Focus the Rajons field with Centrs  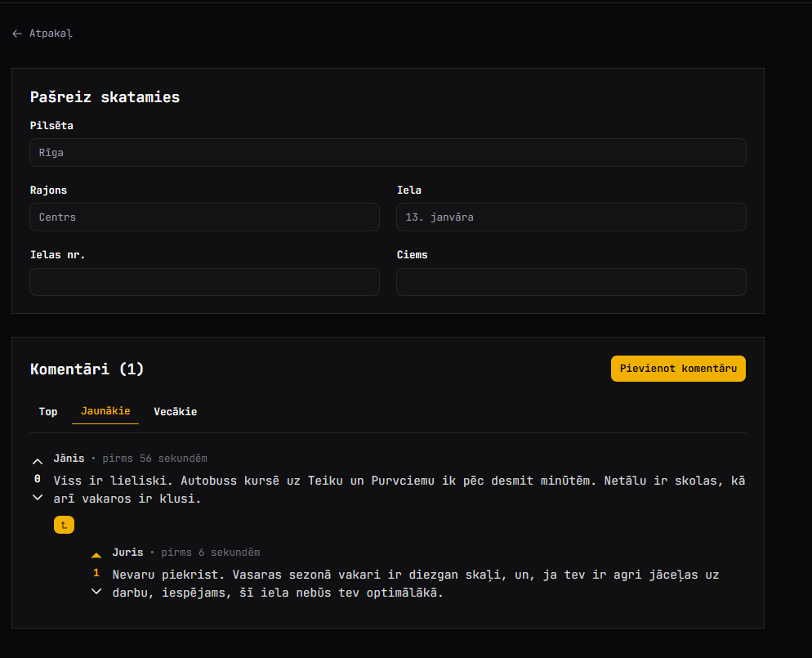click(204, 217)
